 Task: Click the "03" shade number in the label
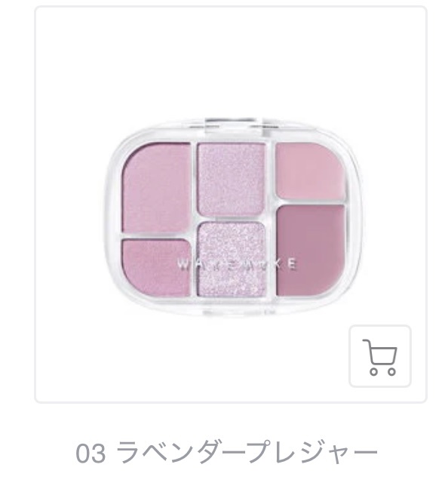pyautogui.click(x=91, y=454)
